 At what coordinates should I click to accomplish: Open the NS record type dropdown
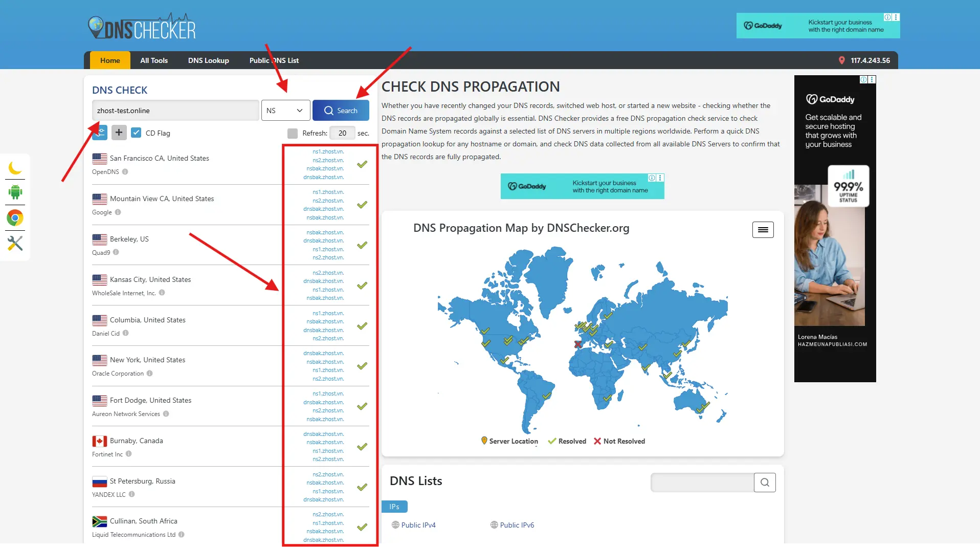tap(285, 111)
